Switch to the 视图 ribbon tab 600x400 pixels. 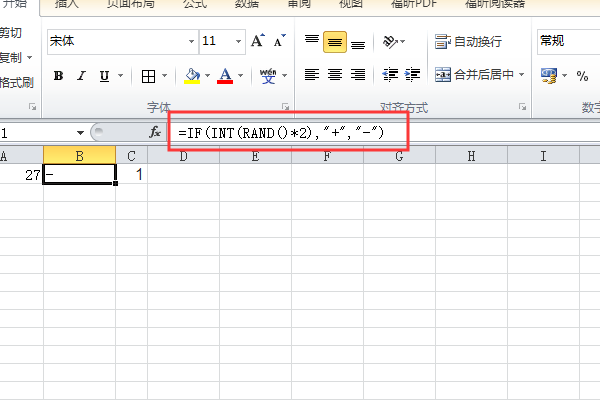pyautogui.click(x=351, y=4)
